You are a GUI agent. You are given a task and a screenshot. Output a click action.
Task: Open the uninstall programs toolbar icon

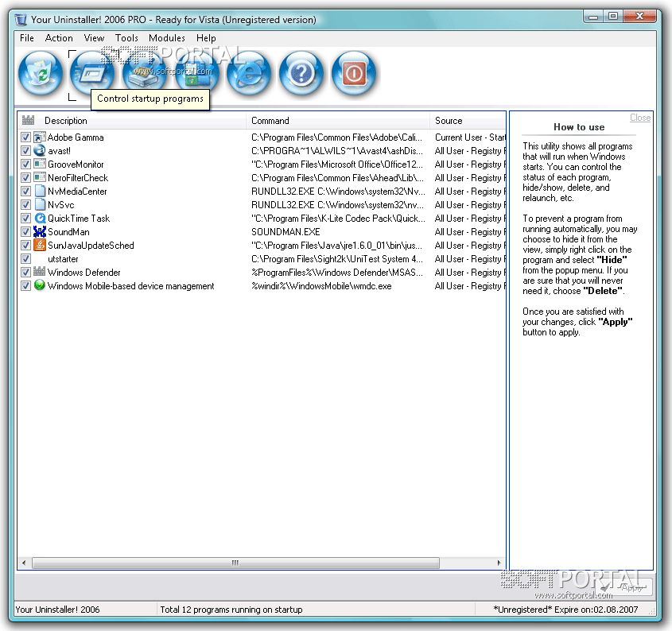click(41, 73)
